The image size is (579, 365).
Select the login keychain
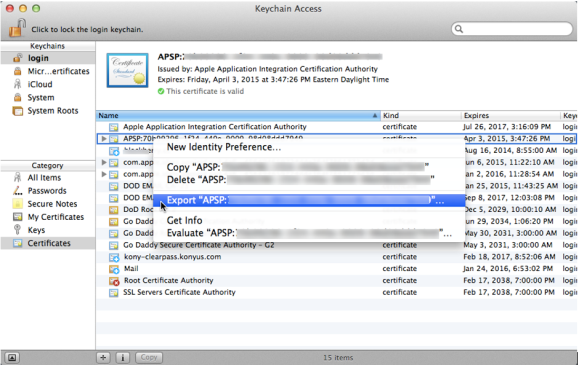point(48,58)
